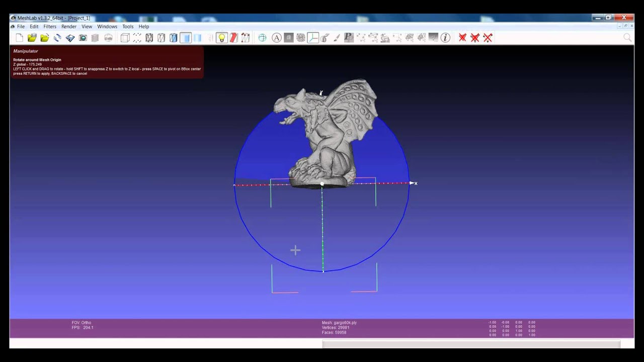Click the 'FOV: Ortho' text

[x=82, y=323]
